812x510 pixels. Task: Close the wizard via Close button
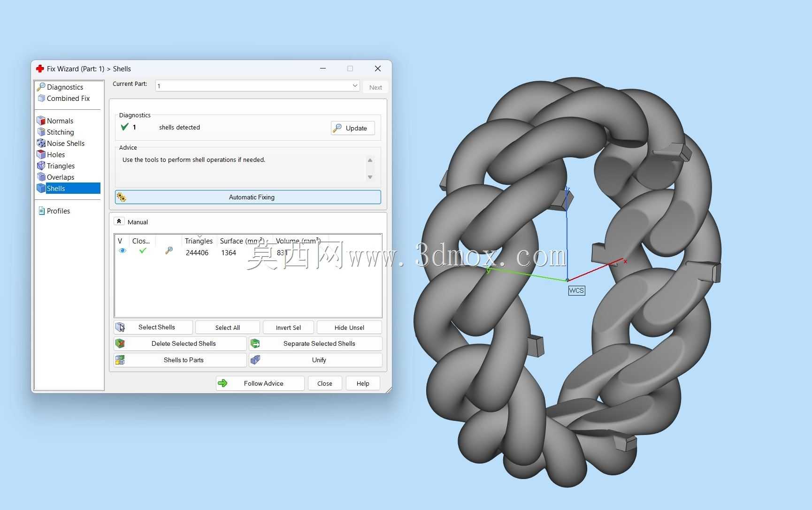[325, 383]
